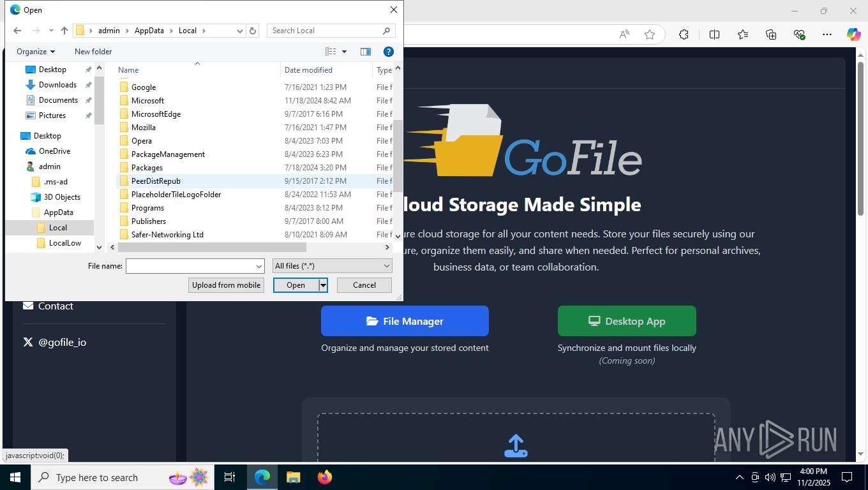Select the PlaceholderTileLogoFolder folder
Image resolution: width=868 pixels, height=490 pixels.
176,195
